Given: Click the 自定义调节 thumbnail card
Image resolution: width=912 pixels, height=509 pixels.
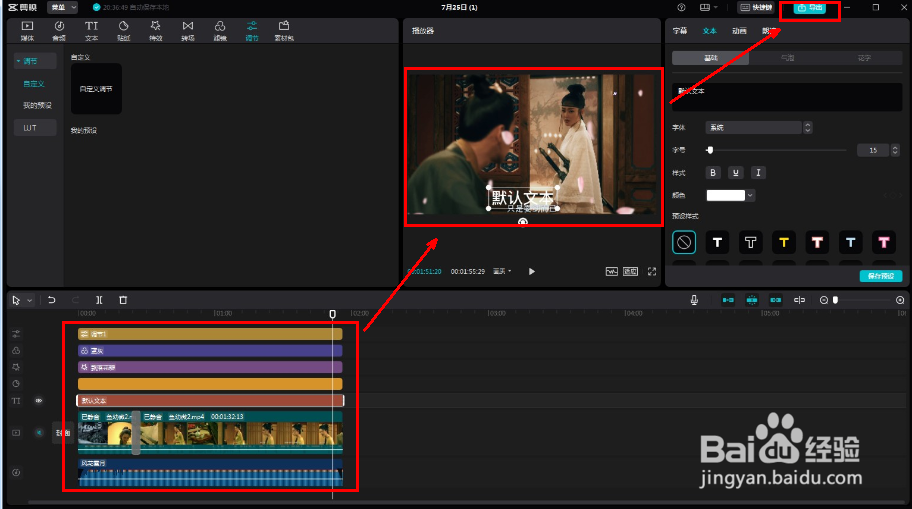Looking at the screenshot, I should pos(97,89).
